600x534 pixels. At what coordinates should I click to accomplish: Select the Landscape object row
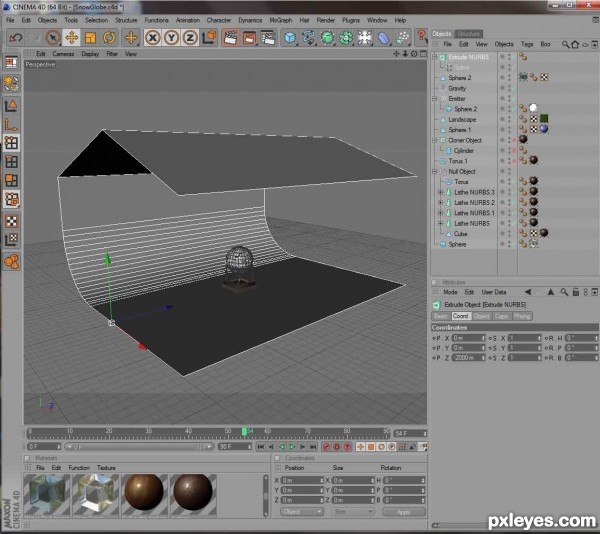464,119
